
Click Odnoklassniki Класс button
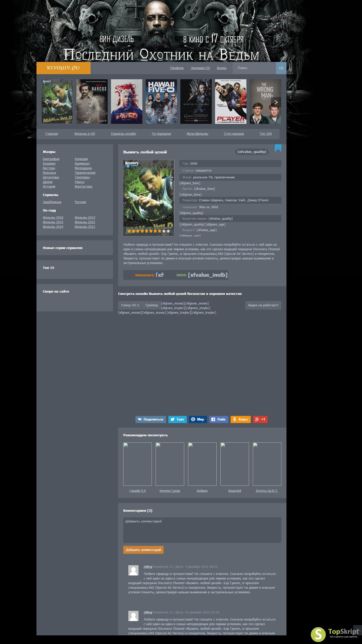pyautogui.click(x=241, y=419)
